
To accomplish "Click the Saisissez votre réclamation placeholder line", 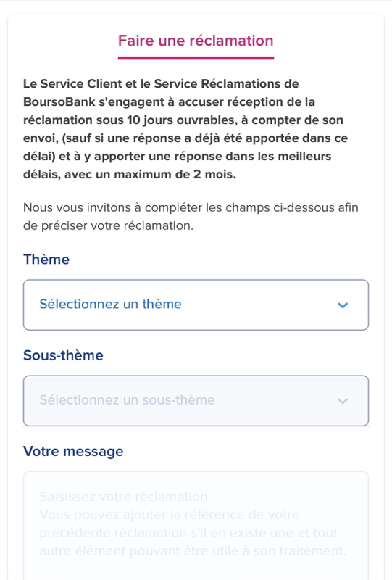I will [125, 497].
